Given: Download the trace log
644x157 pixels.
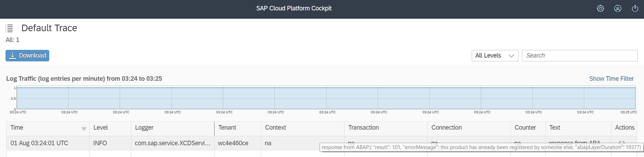Looking at the screenshot, I should [x=27, y=55].
